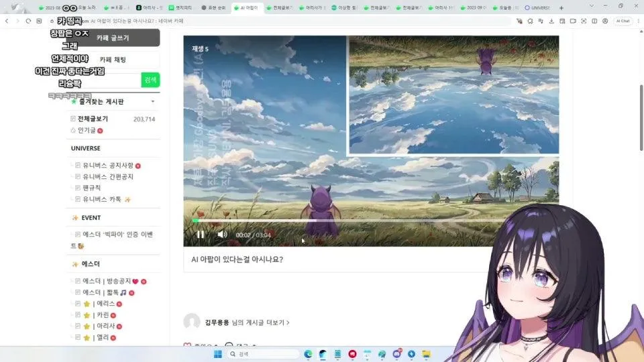Switch to the UNIVERSE browser tab

(x=537, y=8)
